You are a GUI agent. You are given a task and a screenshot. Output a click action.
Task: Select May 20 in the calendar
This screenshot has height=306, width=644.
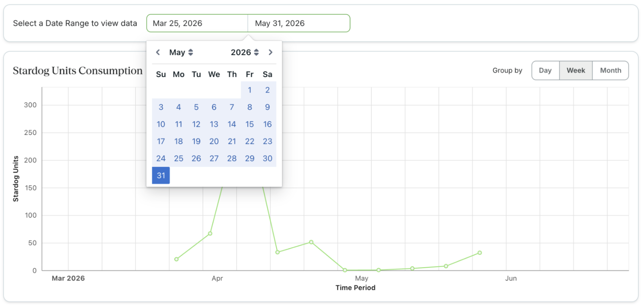(x=214, y=141)
